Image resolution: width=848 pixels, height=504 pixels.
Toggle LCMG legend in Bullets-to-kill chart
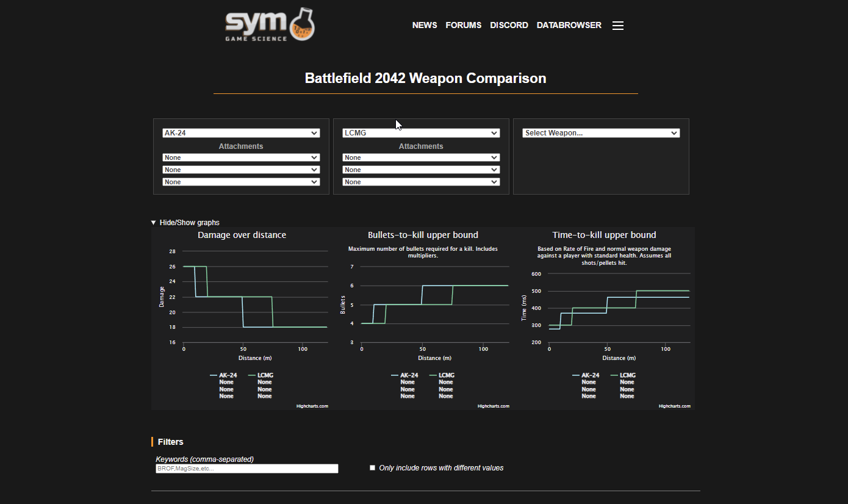coord(442,375)
